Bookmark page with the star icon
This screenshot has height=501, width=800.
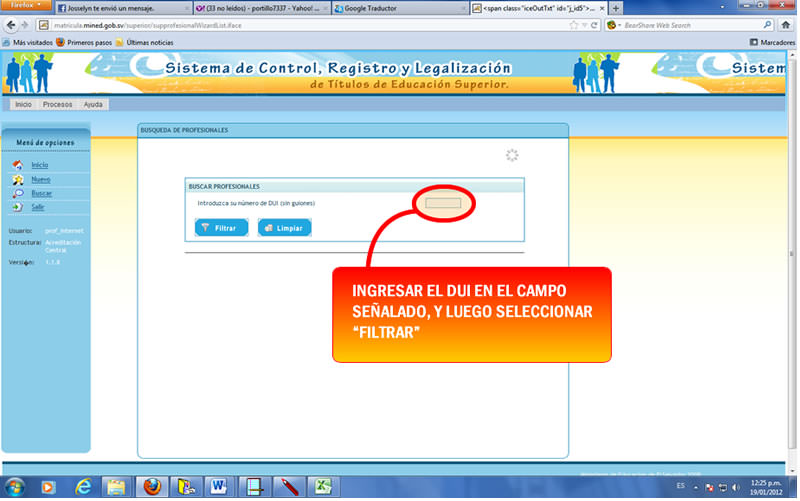tap(574, 25)
